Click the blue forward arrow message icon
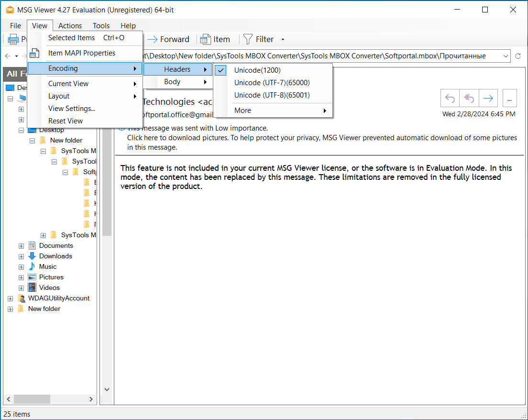528x420 pixels. click(x=488, y=99)
